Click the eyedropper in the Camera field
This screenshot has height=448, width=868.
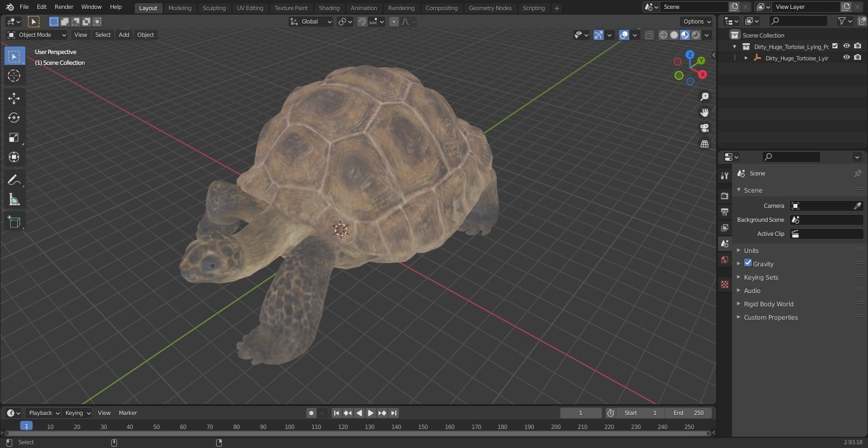[x=857, y=206]
